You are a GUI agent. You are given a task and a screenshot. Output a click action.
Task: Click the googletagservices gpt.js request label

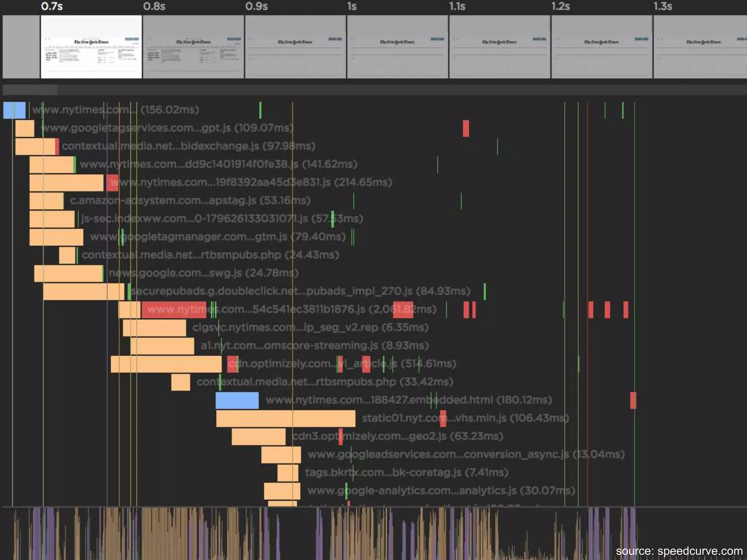[167, 128]
